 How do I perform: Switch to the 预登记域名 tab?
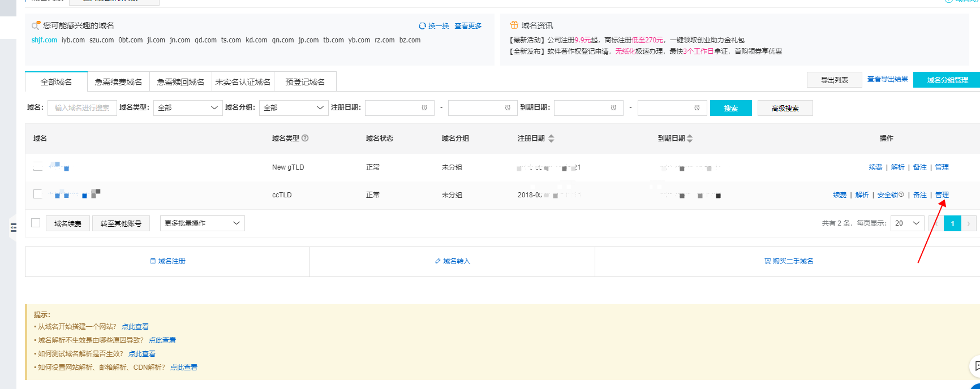click(305, 82)
